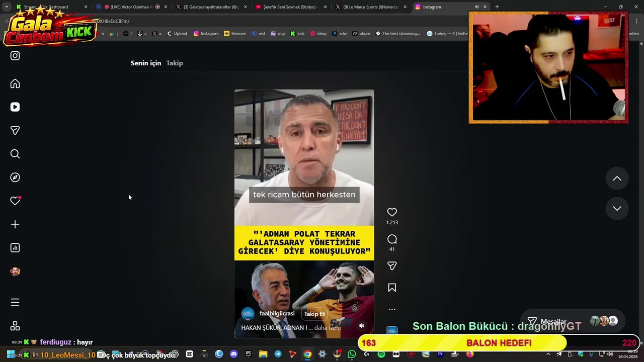Viewport: 644px width, 362px height.
Task: Open Turkey — X bookmark
Action: pyautogui.click(x=447, y=34)
